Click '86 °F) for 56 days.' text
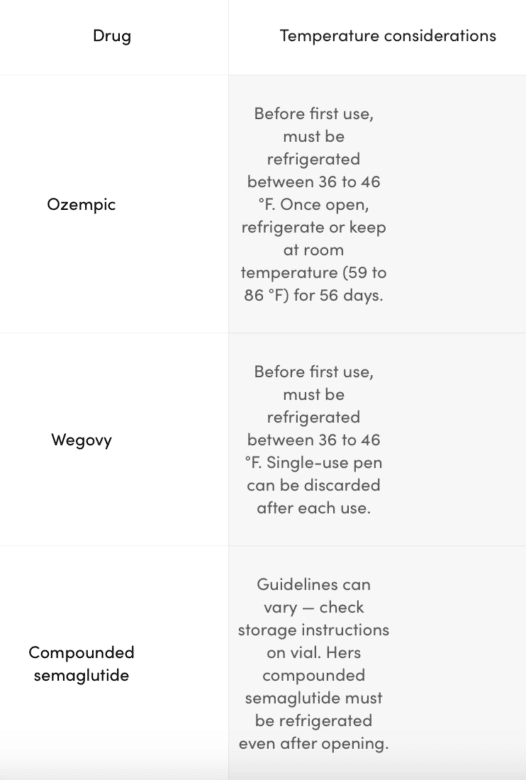The width and height of the screenshot is (526, 780). (x=314, y=295)
